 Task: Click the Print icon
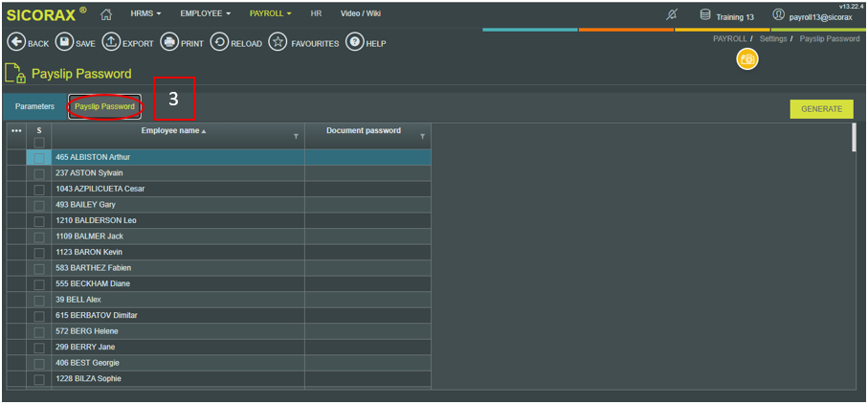169,43
